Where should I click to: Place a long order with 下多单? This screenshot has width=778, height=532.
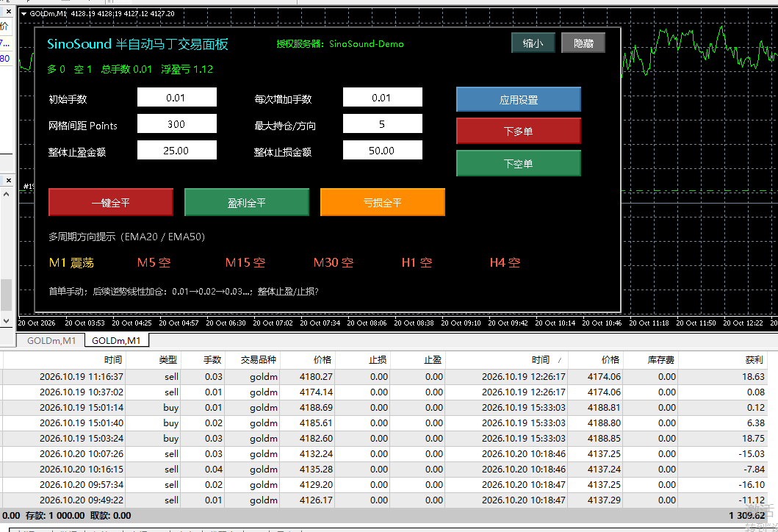(519, 131)
